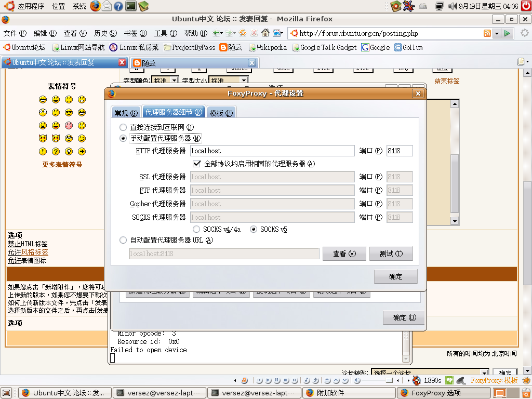Open back button history dropdown arrow
The width and height of the screenshot is (532, 399).
click(221, 33)
